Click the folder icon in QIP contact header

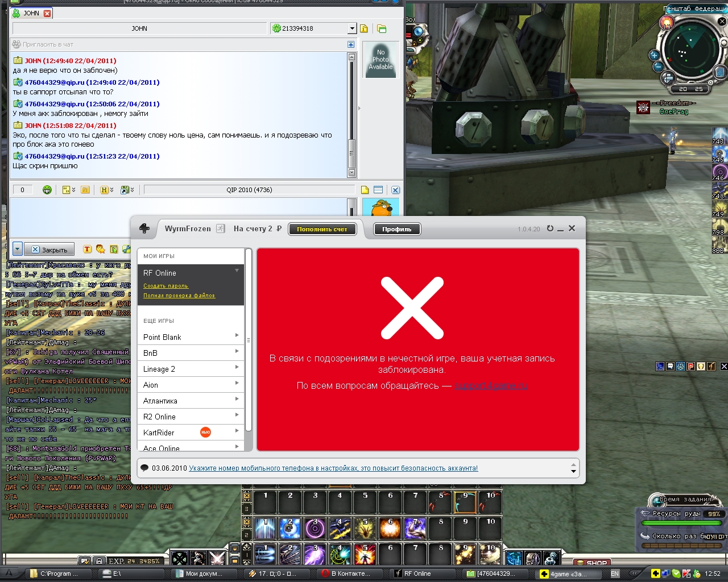pyautogui.click(x=382, y=28)
